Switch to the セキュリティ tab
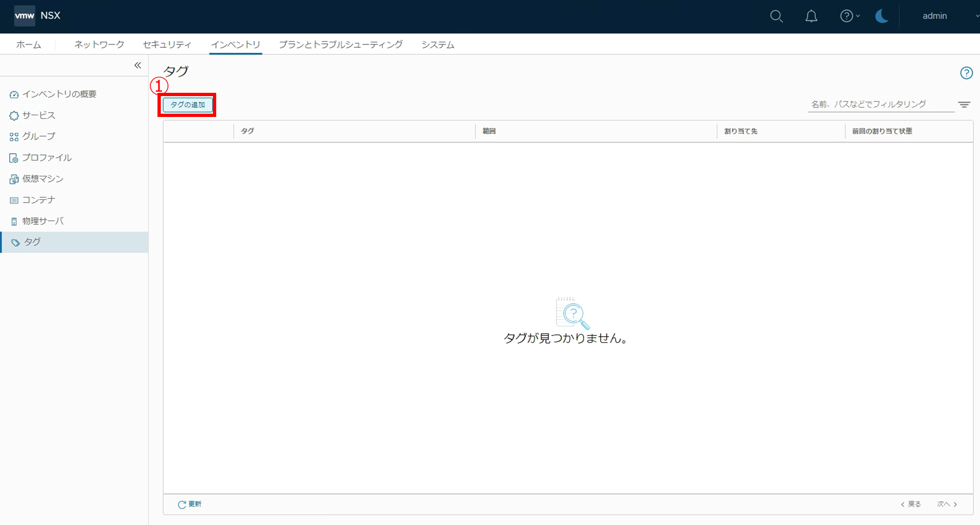This screenshot has height=525, width=980. (167, 44)
